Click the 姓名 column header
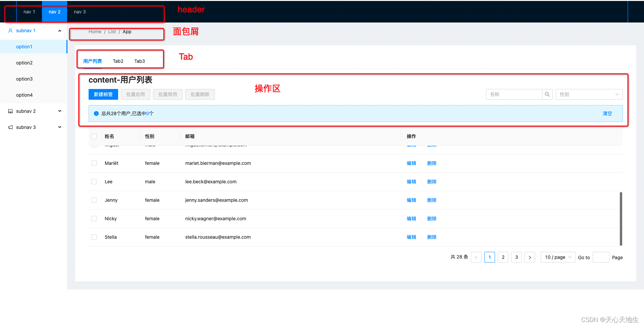Viewport: 644px width, 326px height. tap(109, 136)
